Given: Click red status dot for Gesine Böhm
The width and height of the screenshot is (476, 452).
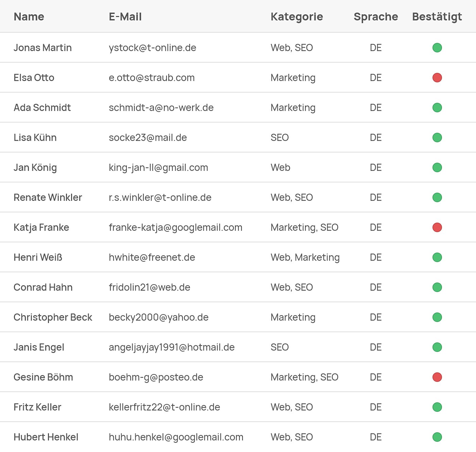Looking at the screenshot, I should point(437,377).
